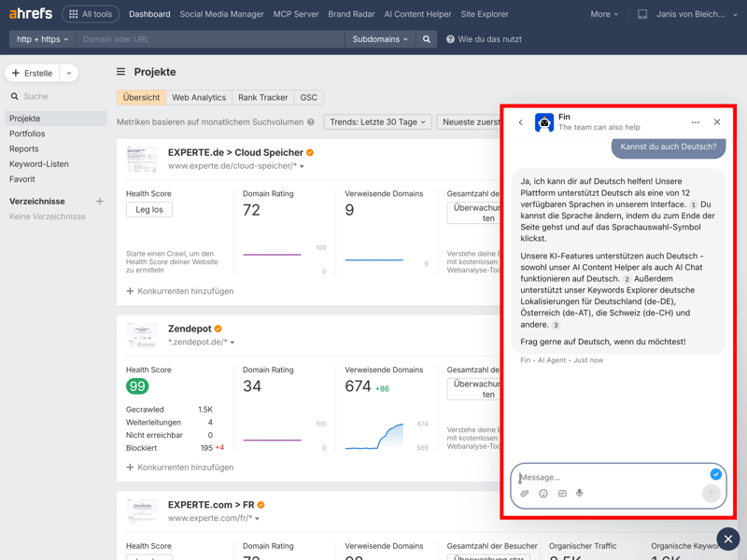The width and height of the screenshot is (747, 560).
Task: Expand the http + https protocol dropdown
Action: (42, 39)
